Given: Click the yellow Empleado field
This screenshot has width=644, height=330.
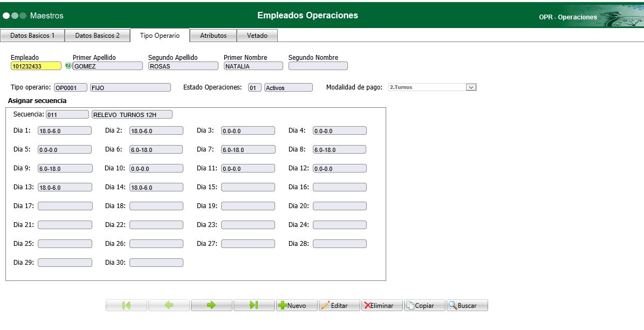Looking at the screenshot, I should [x=36, y=66].
